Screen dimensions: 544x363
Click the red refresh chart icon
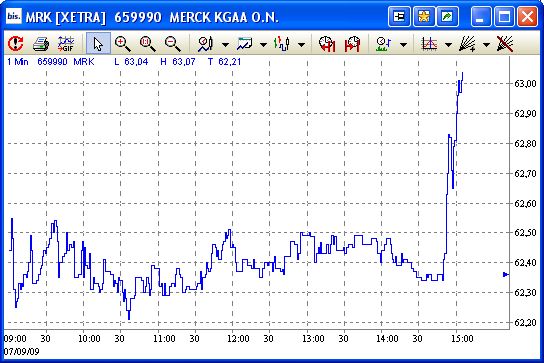point(16,43)
